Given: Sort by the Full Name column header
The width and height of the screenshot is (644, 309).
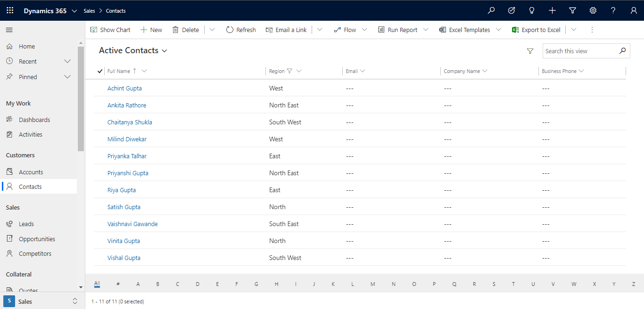Looking at the screenshot, I should 119,71.
